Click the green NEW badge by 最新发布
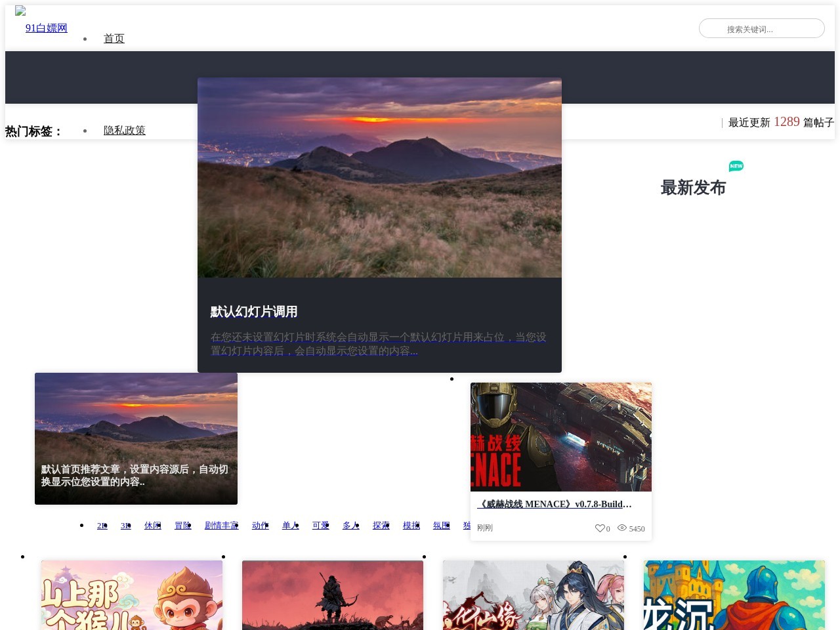Screen dimensions: 840x630 tap(736, 166)
